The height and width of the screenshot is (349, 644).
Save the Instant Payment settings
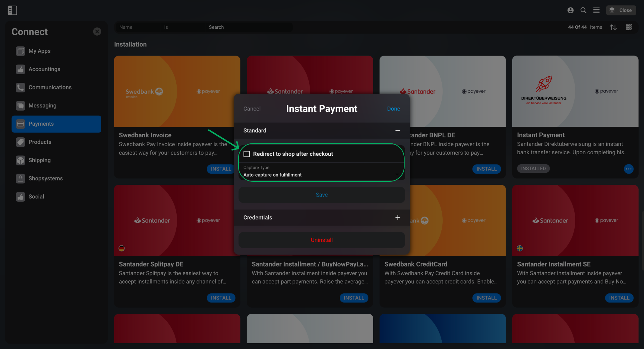[x=322, y=195]
